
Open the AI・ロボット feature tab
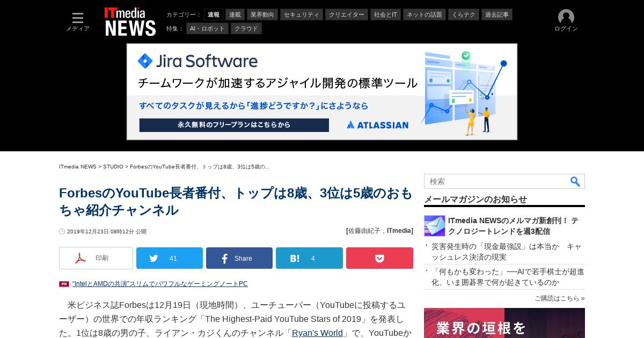pyautogui.click(x=207, y=28)
